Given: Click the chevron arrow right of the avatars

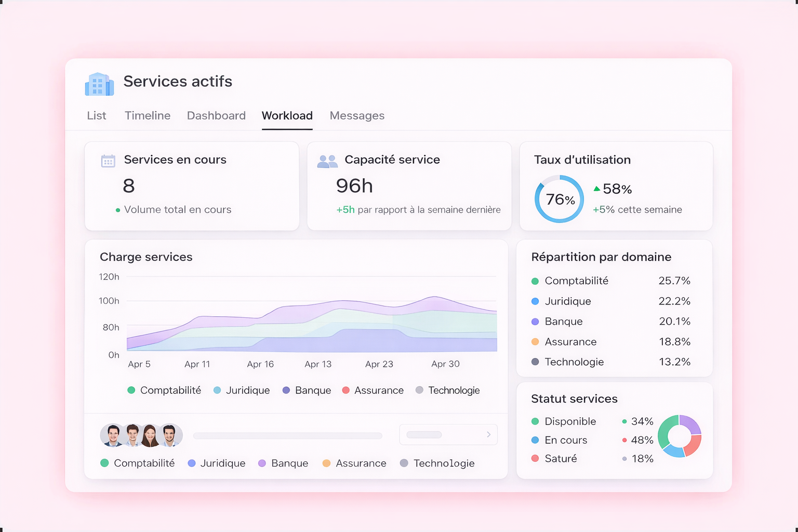Looking at the screenshot, I should (x=488, y=434).
